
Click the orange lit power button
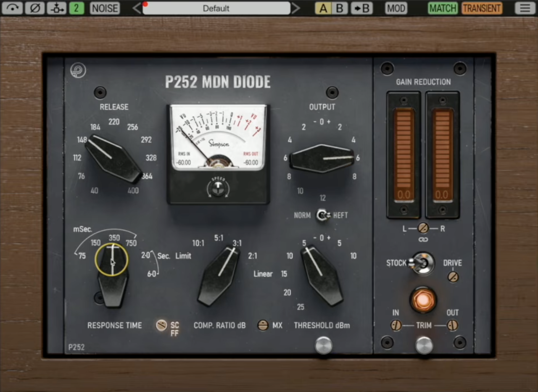click(423, 300)
